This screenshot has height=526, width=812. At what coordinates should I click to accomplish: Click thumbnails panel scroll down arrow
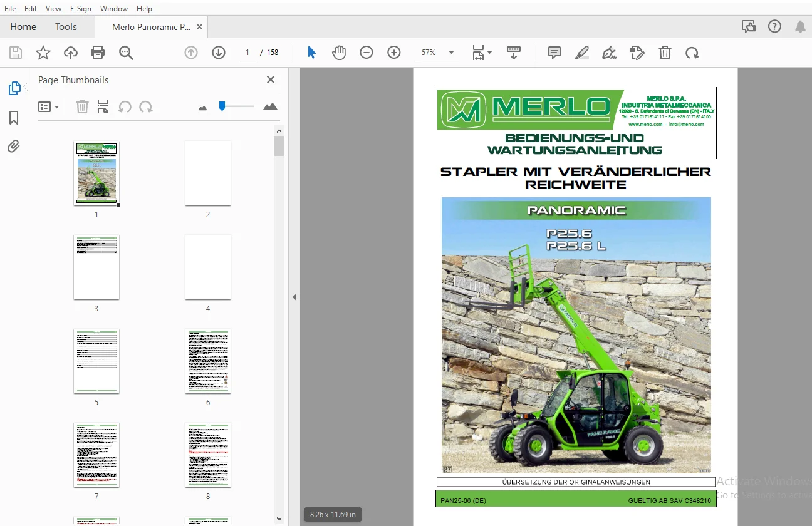[x=279, y=518]
